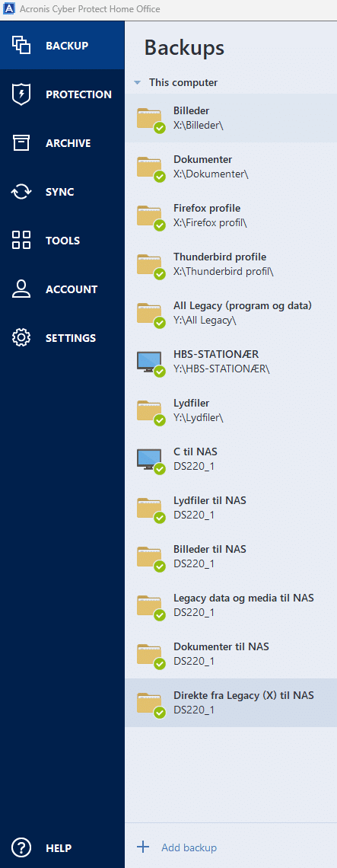
Task: Click the Thunderbird profile folder icon
Action: click(151, 266)
